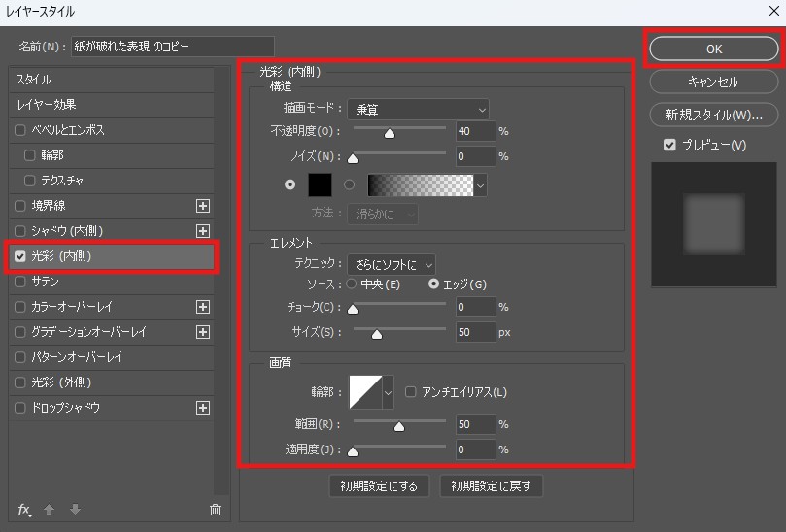Add another 境界線 effect with plus icon

[203, 206]
